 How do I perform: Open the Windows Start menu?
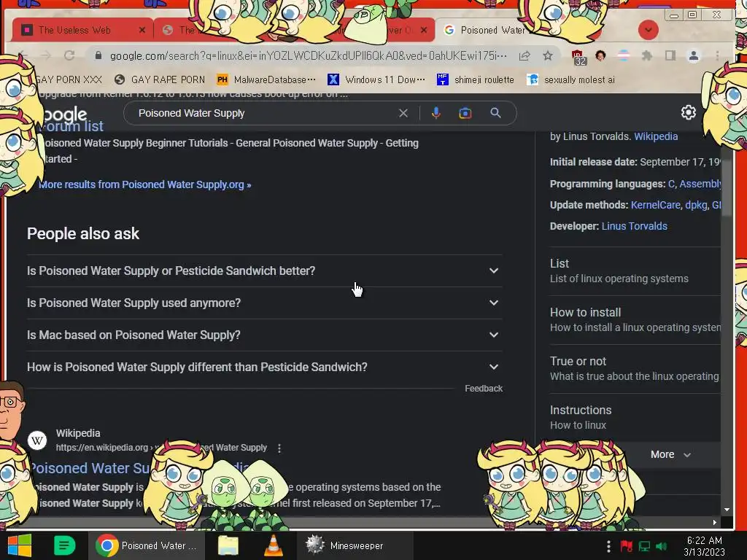[x=20, y=545]
